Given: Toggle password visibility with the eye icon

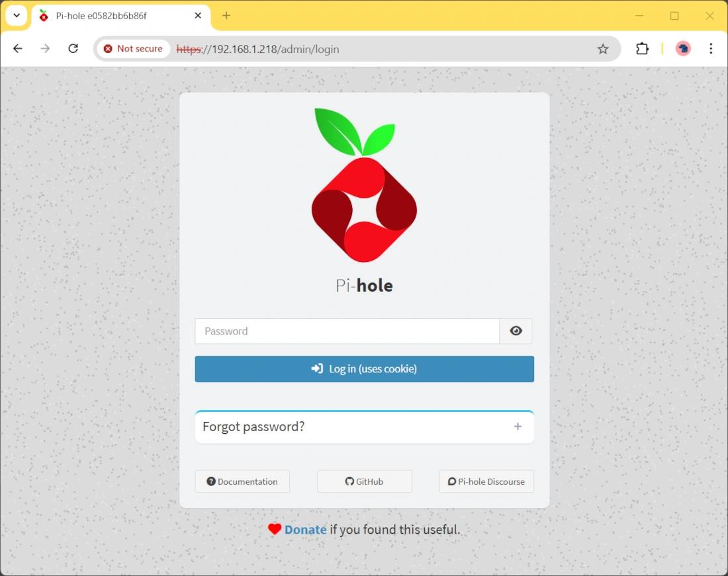Looking at the screenshot, I should [x=516, y=331].
